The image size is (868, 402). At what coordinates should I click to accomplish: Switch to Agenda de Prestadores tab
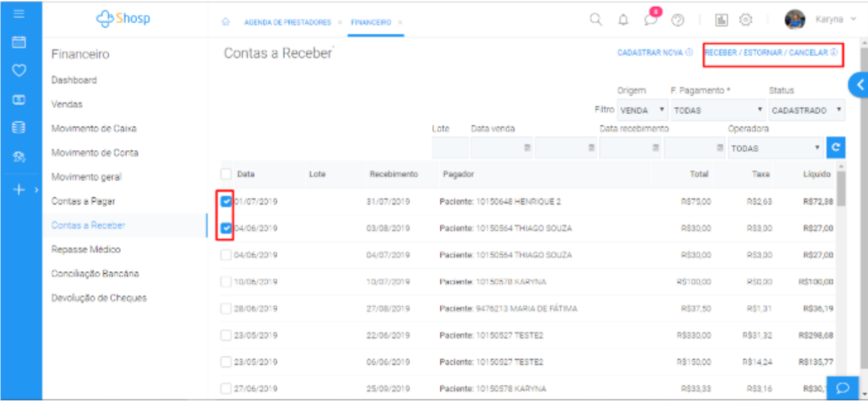pyautogui.click(x=287, y=23)
